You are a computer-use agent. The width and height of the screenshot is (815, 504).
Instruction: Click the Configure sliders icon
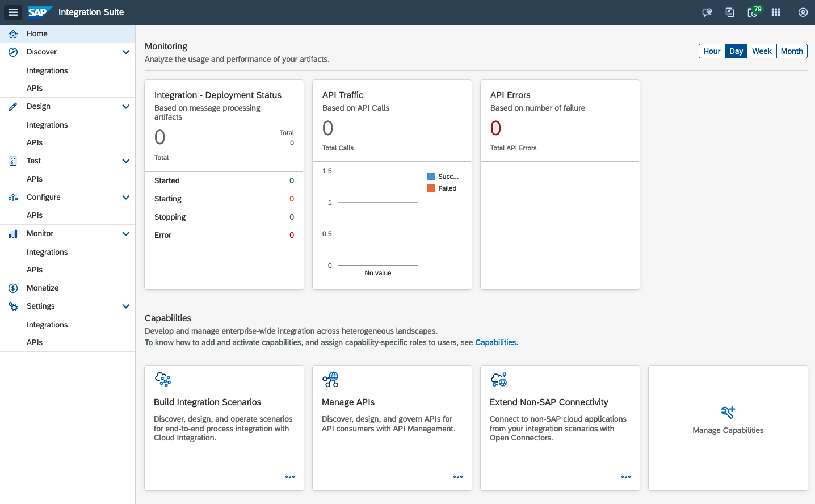[x=13, y=197]
